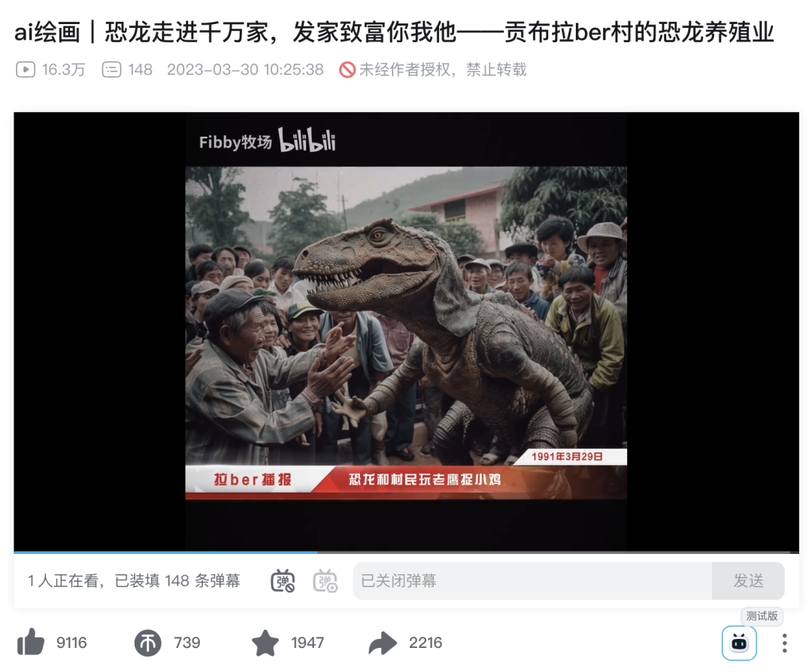The height and width of the screenshot is (672, 812).
Task: Click the danmaku count icon 148
Action: pos(111,69)
